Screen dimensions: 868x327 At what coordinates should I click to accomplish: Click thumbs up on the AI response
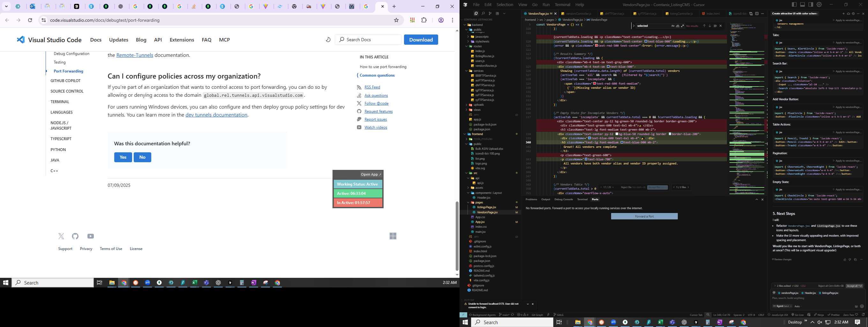coord(845,260)
